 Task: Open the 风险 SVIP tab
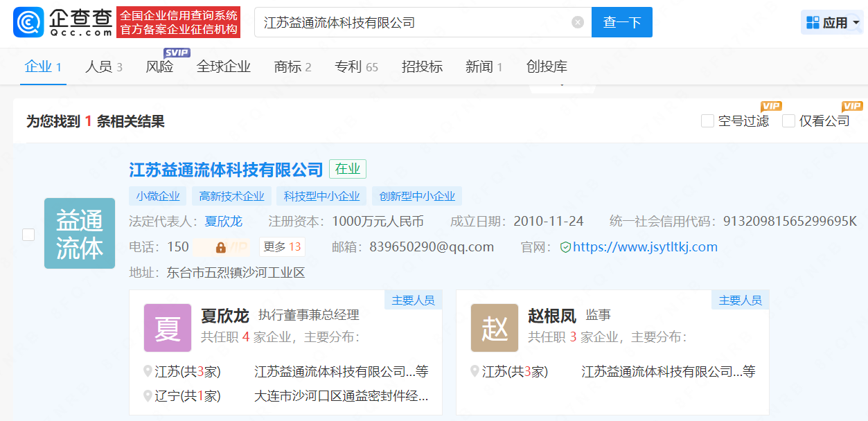160,66
